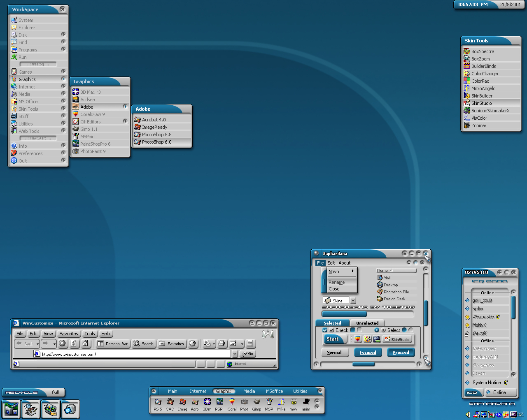Expand the address bar URL dropdown

(x=235, y=354)
